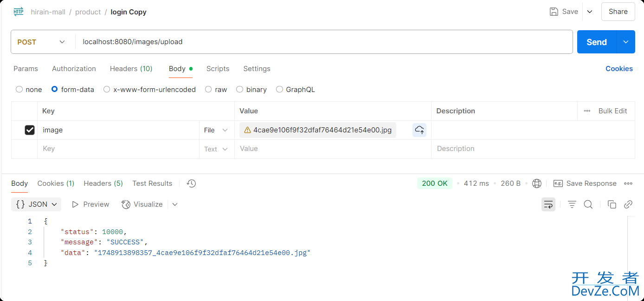
Task: Copy response body using the copy icon
Action: [x=612, y=204]
